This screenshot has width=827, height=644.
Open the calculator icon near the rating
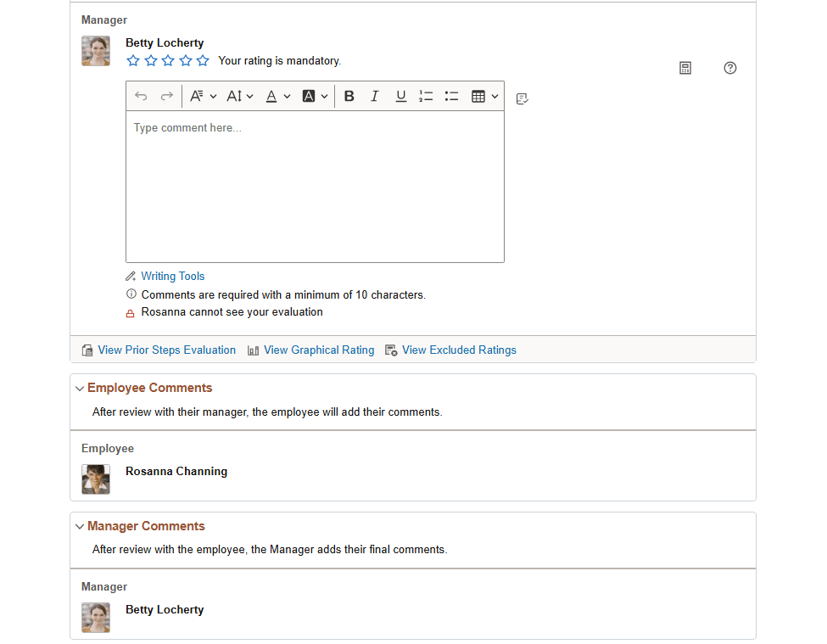coord(685,68)
